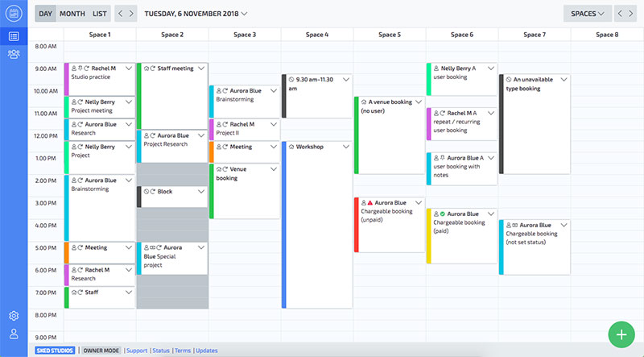Click recurring icon on Space 3 Meeting booking
Screen dimensions: 644x357
tap(225, 147)
